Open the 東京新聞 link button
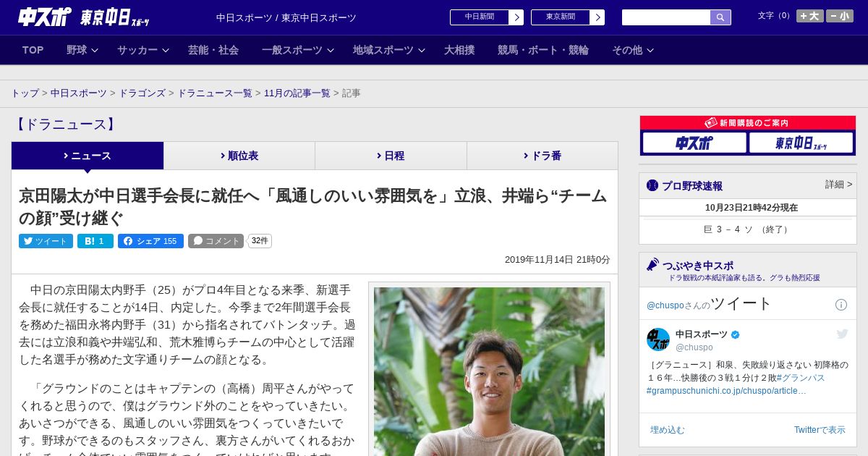868x456 pixels. pos(561,17)
